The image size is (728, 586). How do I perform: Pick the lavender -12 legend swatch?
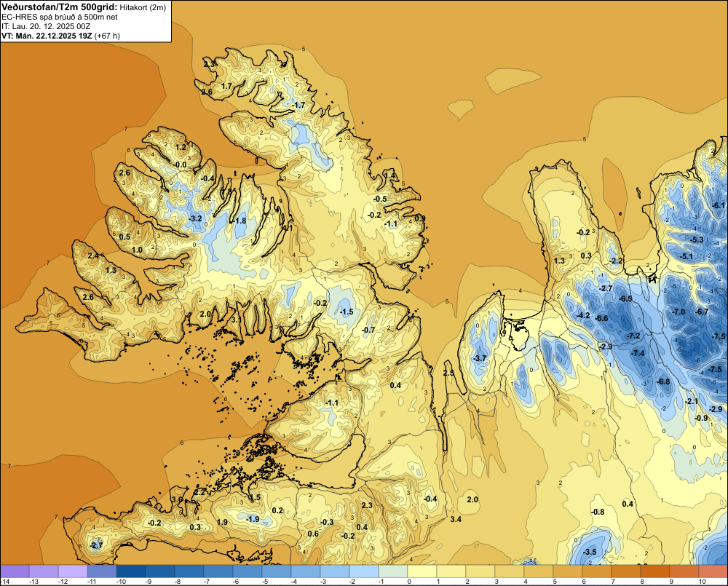72,571
